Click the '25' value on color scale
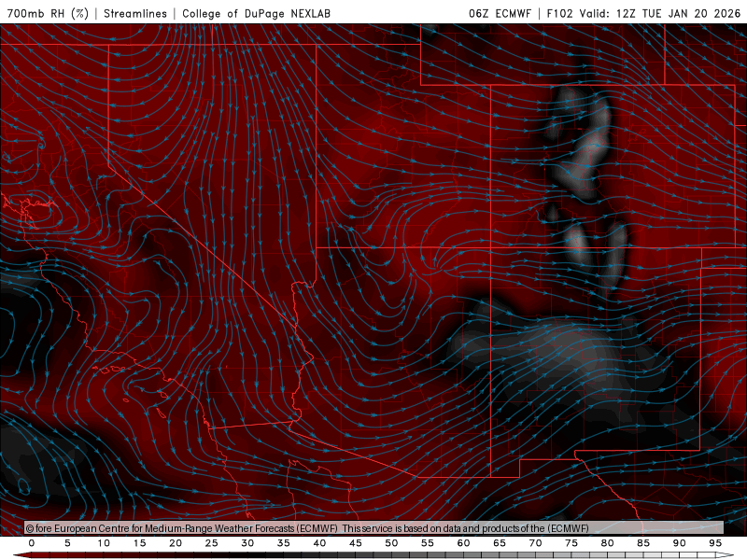 (211, 543)
